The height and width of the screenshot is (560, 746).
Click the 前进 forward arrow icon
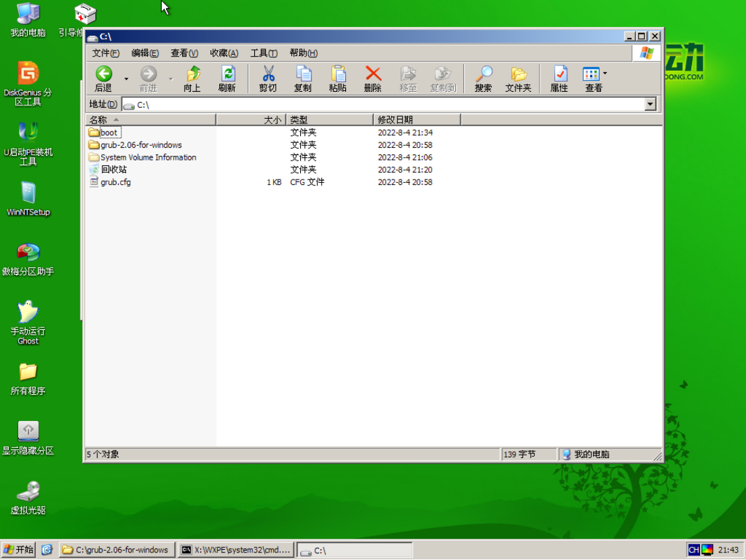148,74
